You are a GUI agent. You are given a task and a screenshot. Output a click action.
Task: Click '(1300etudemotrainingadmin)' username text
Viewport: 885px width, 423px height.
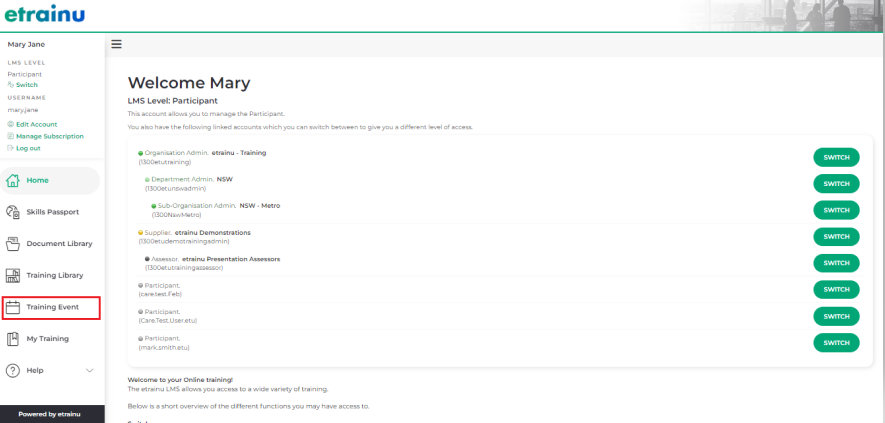[x=184, y=242]
